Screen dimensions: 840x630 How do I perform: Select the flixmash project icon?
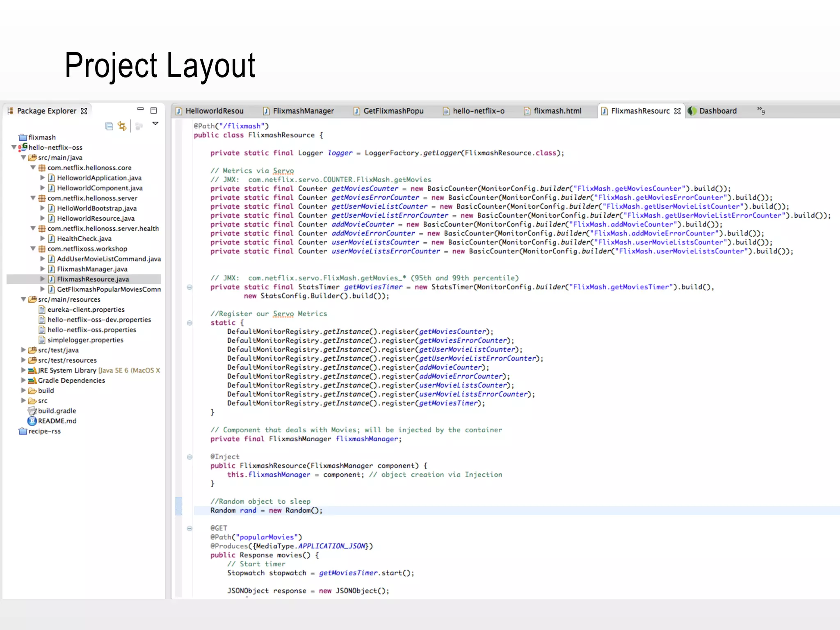pyautogui.click(x=23, y=137)
